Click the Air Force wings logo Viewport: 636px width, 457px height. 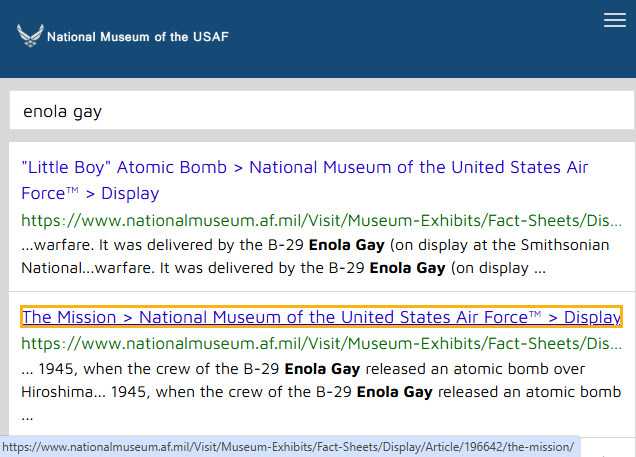[30, 37]
